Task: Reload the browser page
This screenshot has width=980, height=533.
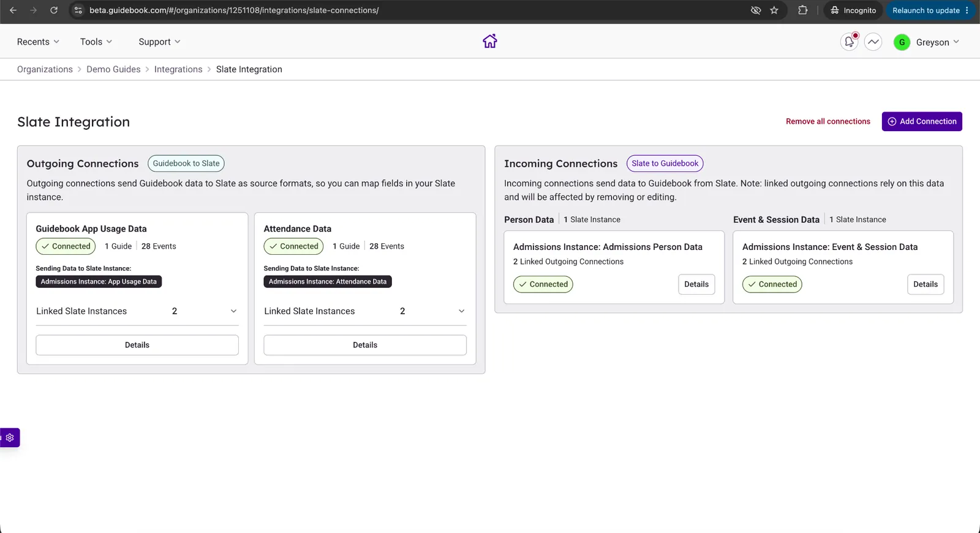Action: click(x=54, y=10)
